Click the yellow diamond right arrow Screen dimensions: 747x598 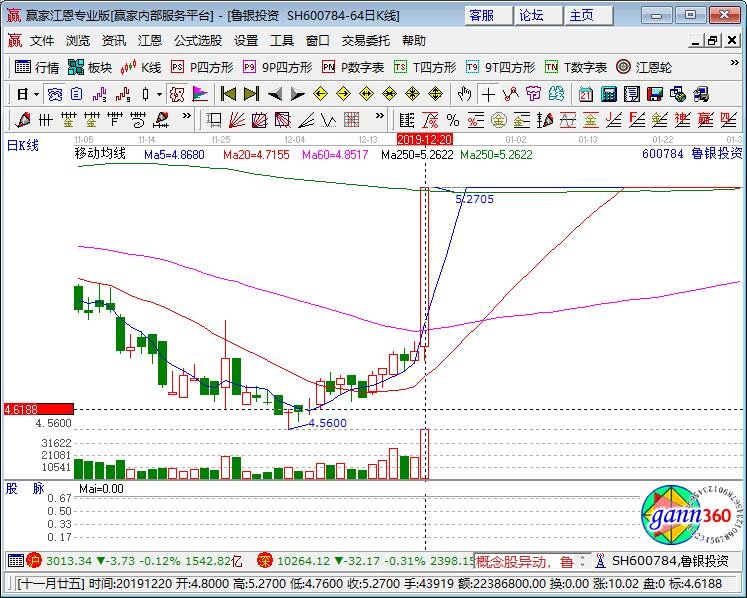coord(343,94)
